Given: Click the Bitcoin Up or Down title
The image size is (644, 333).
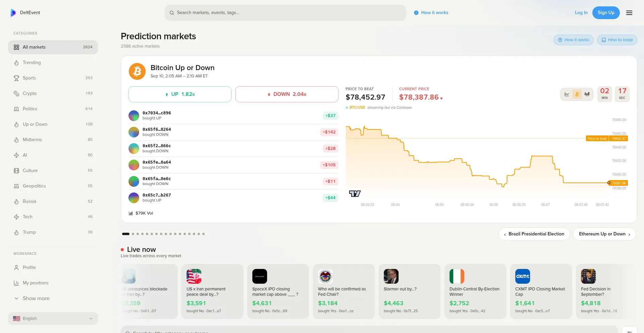Looking at the screenshot, I should (x=182, y=68).
